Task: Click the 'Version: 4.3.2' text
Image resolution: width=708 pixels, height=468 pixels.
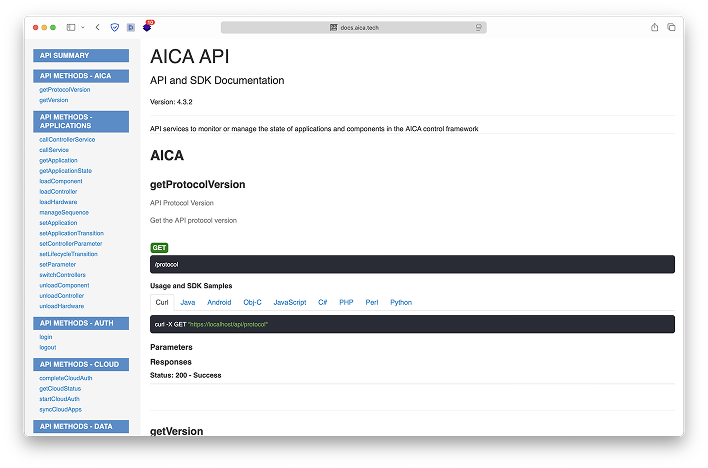Action: (x=171, y=102)
